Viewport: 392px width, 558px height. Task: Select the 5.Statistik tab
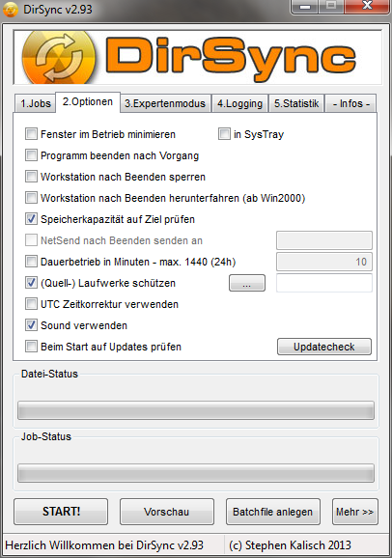pyautogui.click(x=296, y=103)
